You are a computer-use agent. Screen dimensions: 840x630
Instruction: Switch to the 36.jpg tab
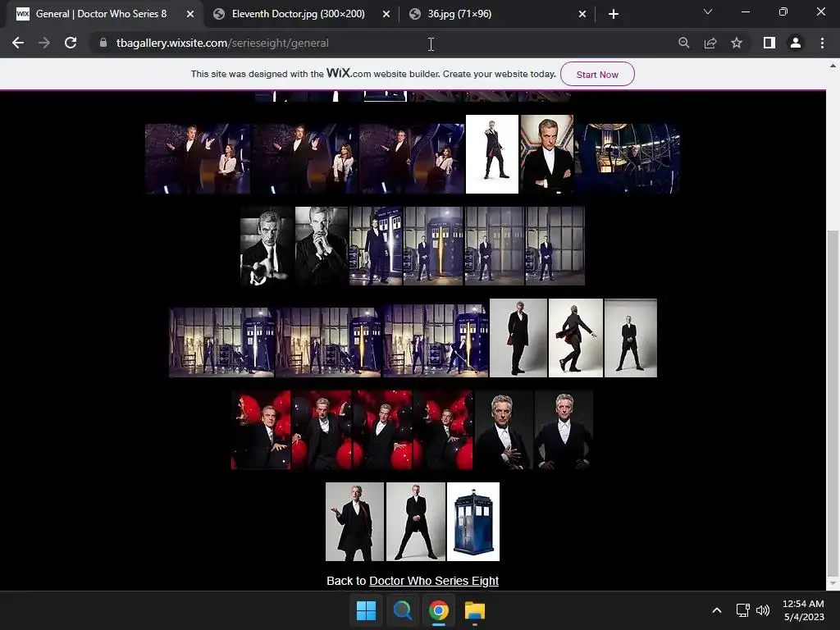coord(497,14)
